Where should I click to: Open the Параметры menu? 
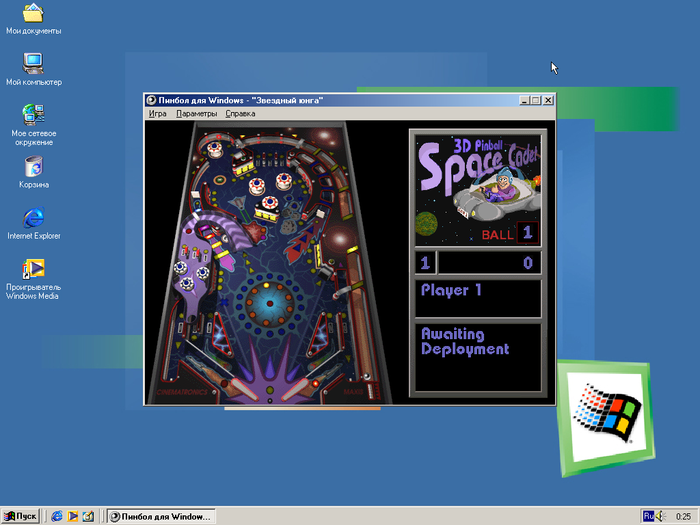196,113
